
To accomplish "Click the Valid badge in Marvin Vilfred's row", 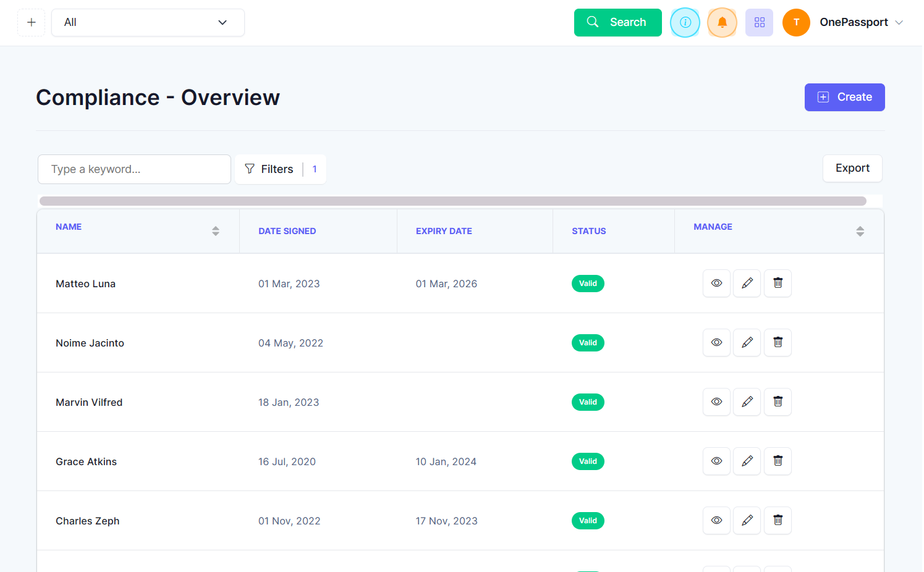I will pyautogui.click(x=588, y=402).
